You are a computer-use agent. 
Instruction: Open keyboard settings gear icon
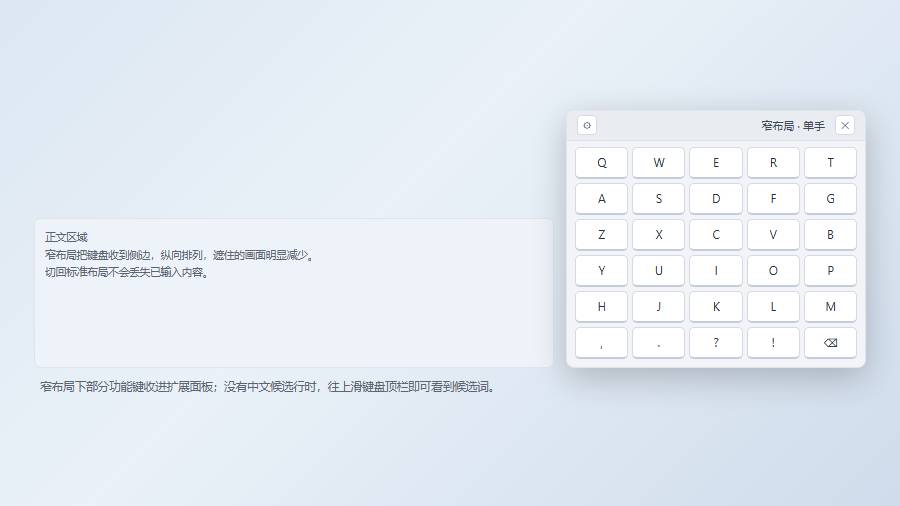[x=587, y=125]
